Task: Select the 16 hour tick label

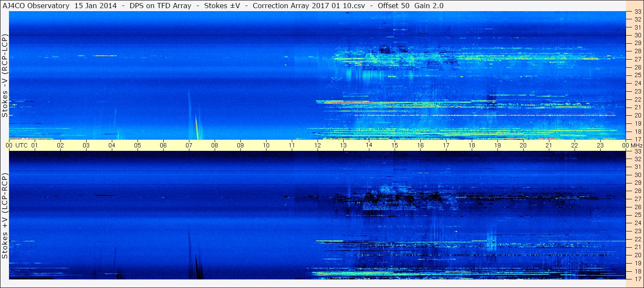Action: (x=420, y=145)
